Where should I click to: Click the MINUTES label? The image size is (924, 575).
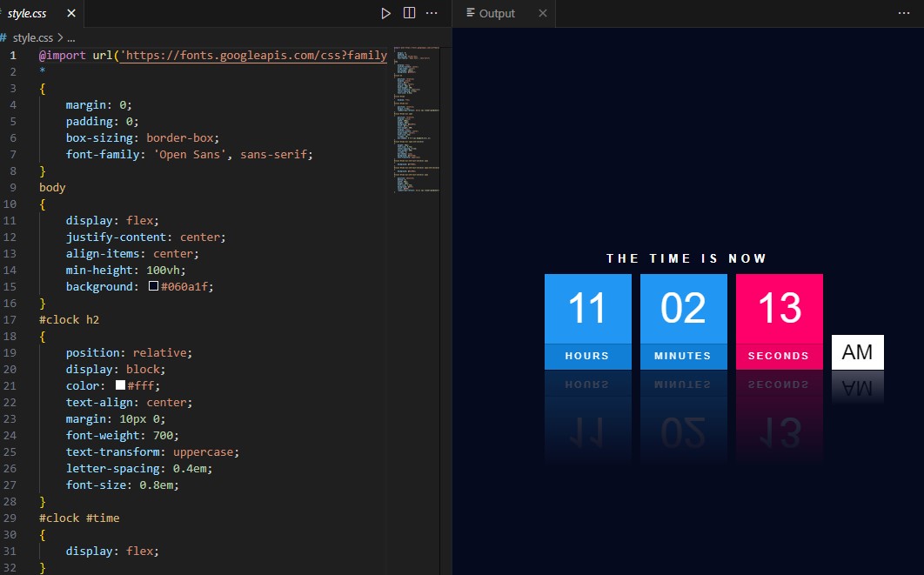[x=683, y=356]
